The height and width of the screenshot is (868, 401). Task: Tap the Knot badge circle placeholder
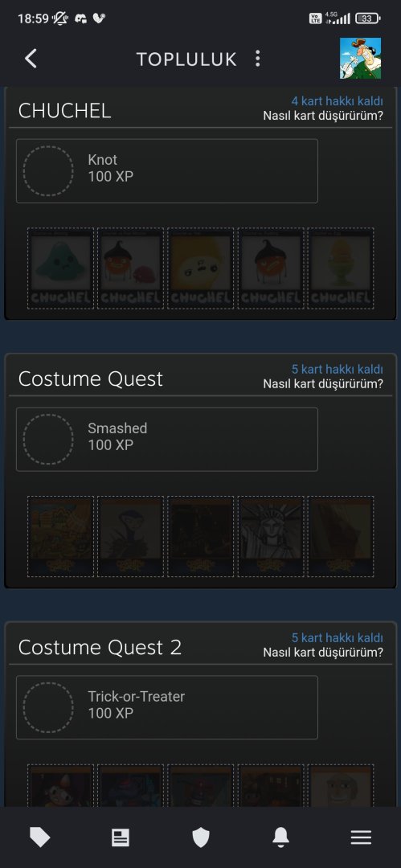pyautogui.click(x=48, y=170)
